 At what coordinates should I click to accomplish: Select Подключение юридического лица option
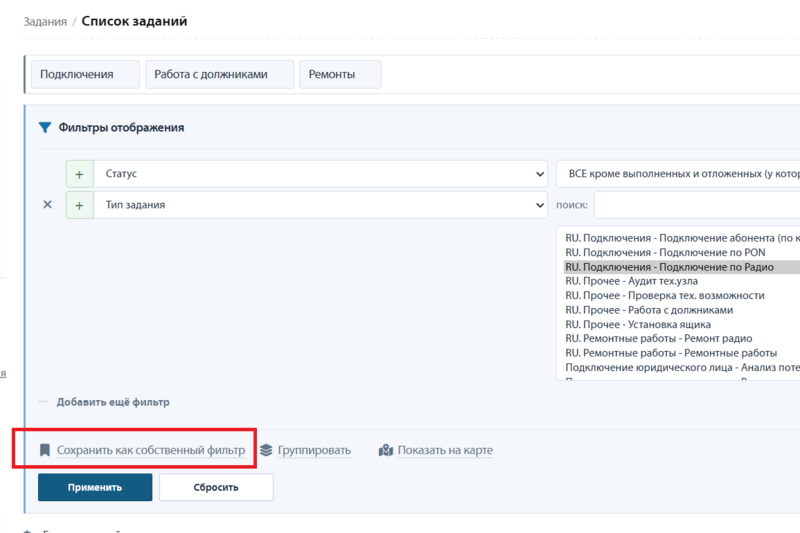click(682, 367)
